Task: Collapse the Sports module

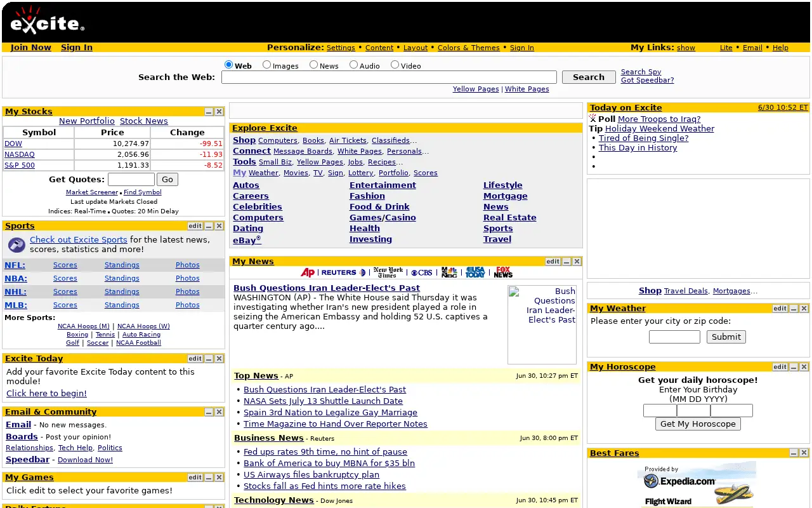Action: pos(209,226)
